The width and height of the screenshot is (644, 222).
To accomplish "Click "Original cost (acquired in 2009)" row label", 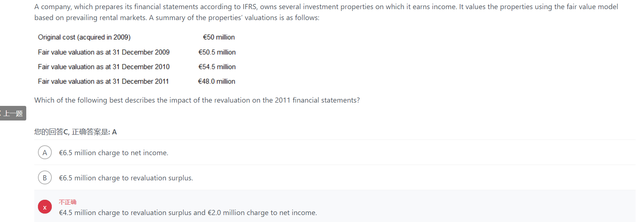I will click(84, 37).
